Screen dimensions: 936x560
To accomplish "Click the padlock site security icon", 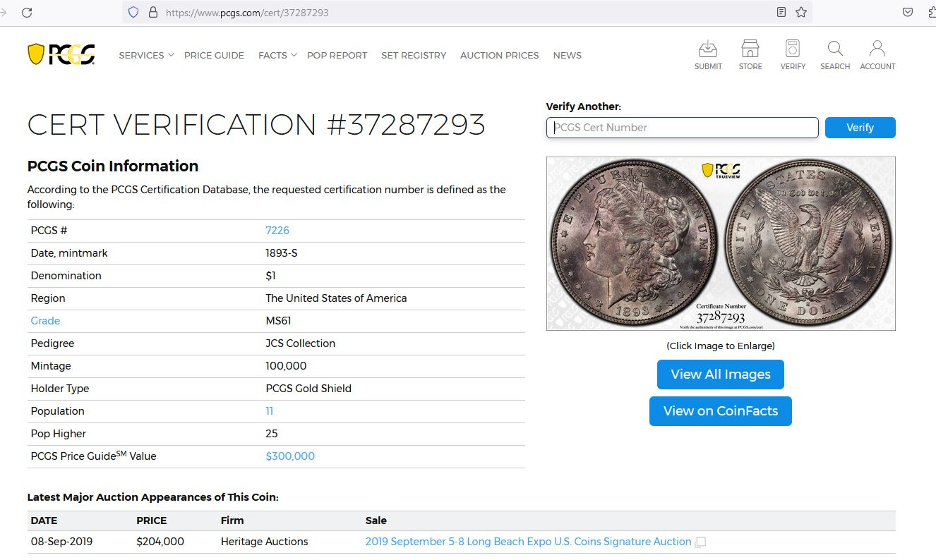I will (x=152, y=12).
